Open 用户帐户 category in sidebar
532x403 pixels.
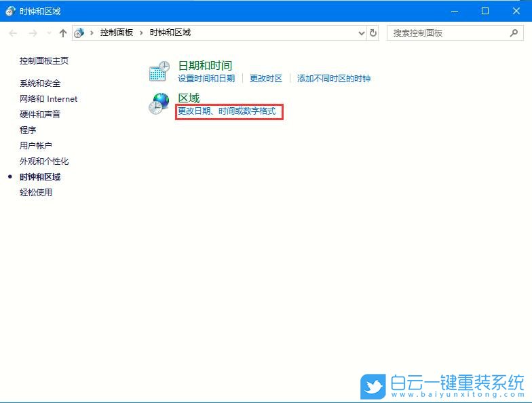[35, 145]
